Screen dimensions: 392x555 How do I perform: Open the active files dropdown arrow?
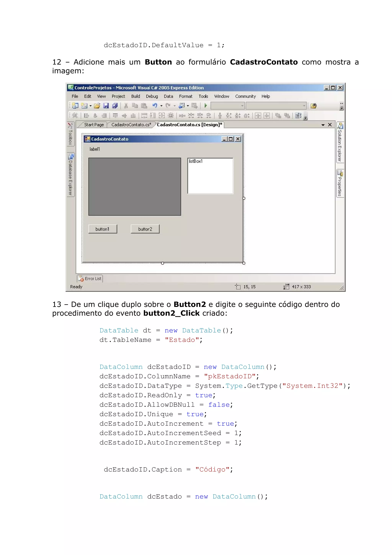[323, 125]
